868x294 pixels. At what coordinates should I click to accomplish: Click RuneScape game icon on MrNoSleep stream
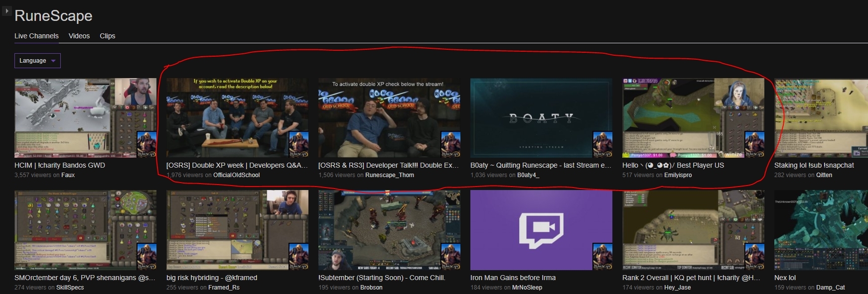pos(602,256)
